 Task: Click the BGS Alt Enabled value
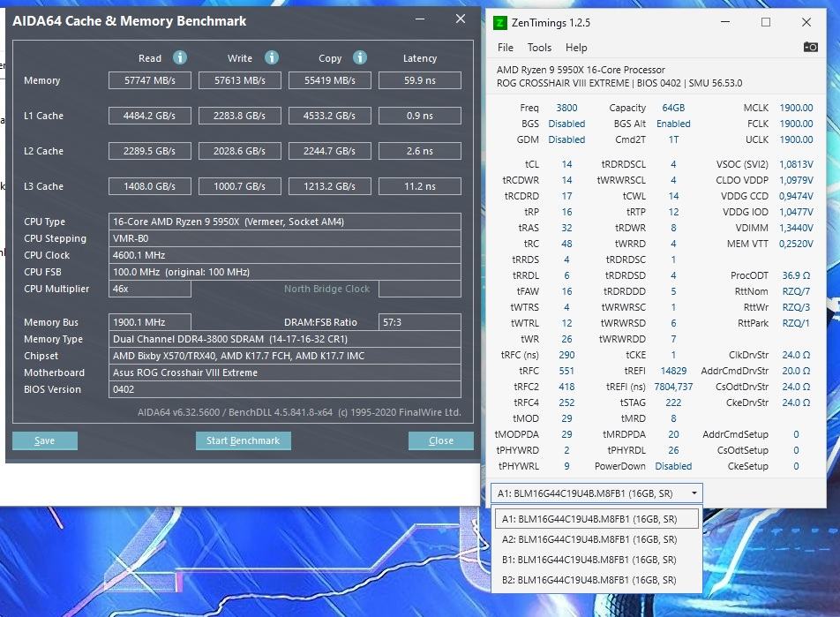coord(673,124)
